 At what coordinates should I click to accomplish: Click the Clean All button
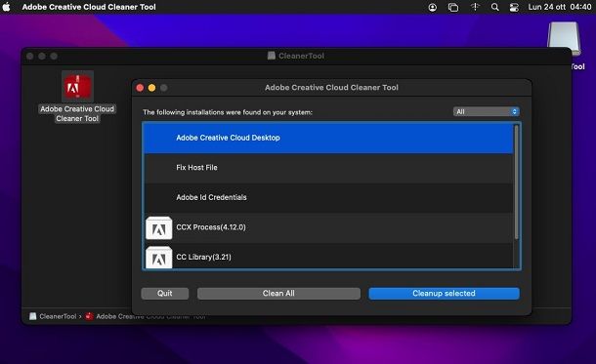coord(278,294)
